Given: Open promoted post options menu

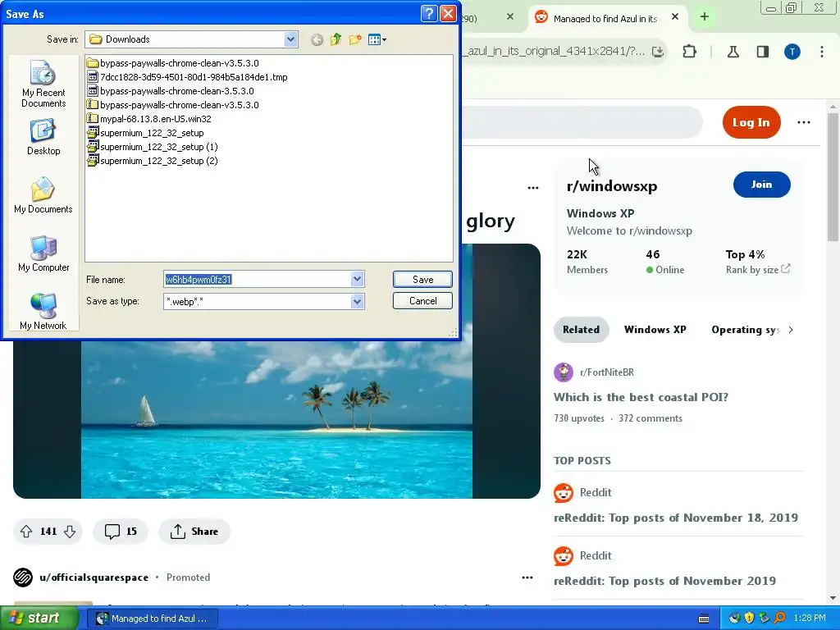Looking at the screenshot, I should 527,577.
